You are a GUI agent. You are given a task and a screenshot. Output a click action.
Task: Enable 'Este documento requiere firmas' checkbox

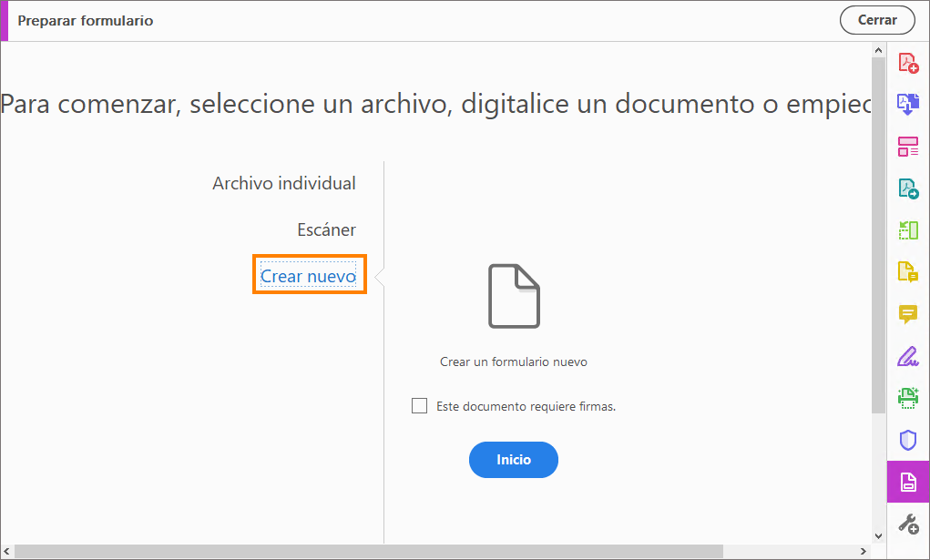point(419,406)
